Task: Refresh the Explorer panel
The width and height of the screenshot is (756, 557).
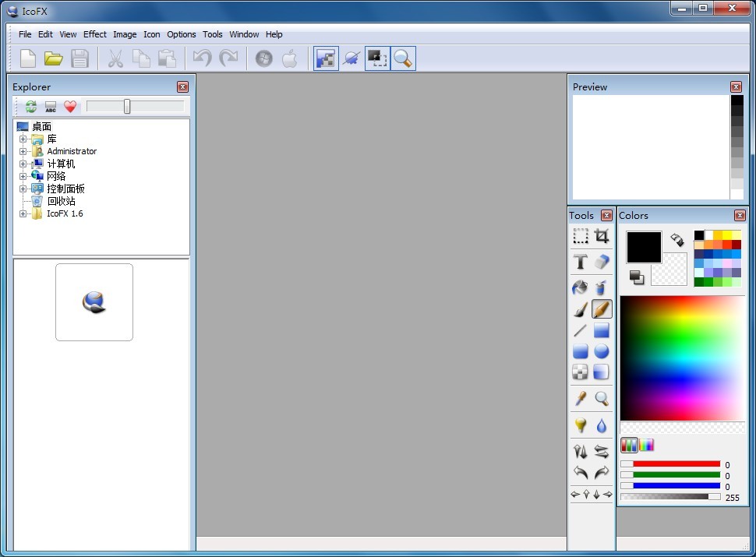Action: [x=31, y=107]
